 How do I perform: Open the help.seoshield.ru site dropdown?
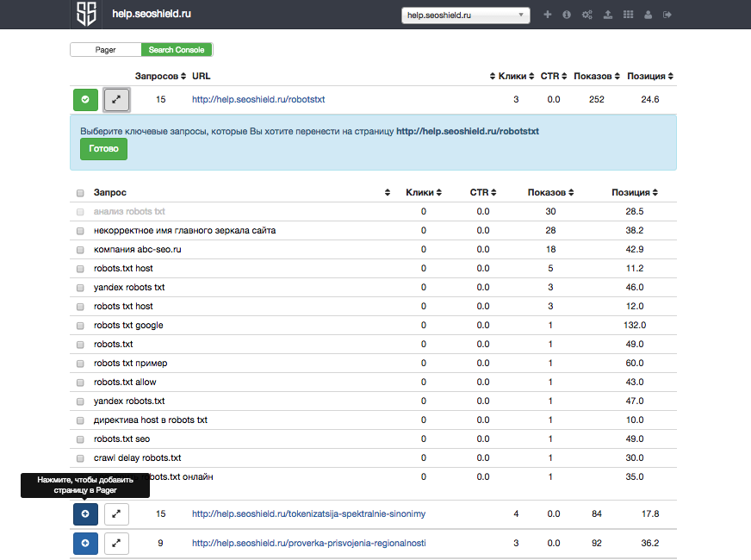coord(466,16)
